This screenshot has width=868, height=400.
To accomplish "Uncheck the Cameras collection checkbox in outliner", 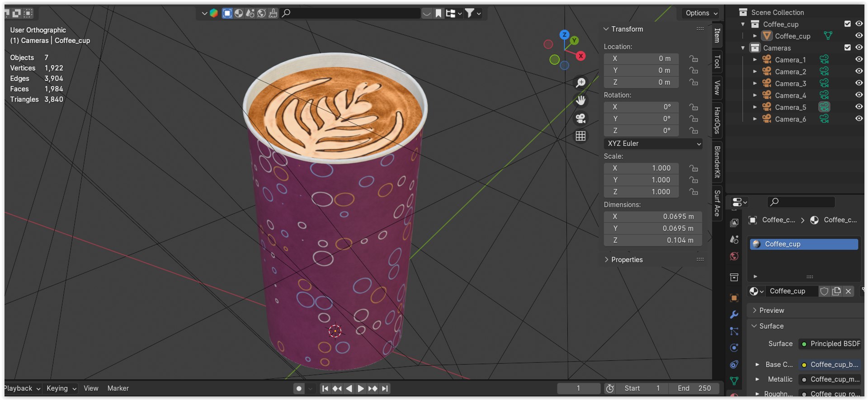I will click(x=848, y=47).
